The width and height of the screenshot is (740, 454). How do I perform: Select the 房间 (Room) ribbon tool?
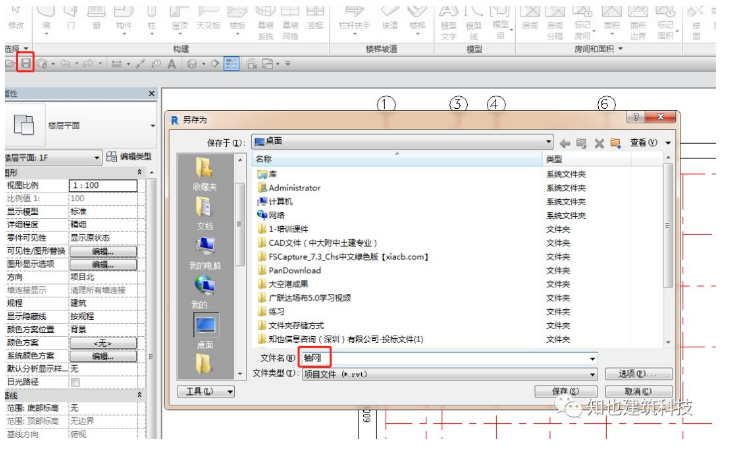coord(530,19)
